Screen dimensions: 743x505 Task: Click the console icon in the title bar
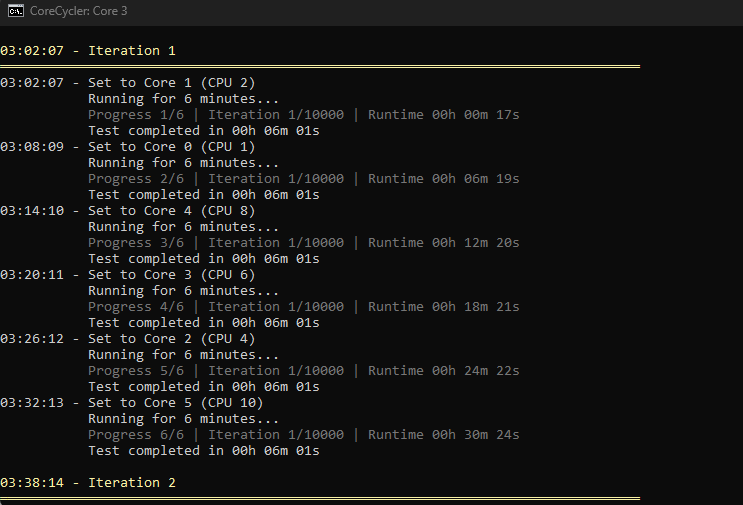click(16, 11)
